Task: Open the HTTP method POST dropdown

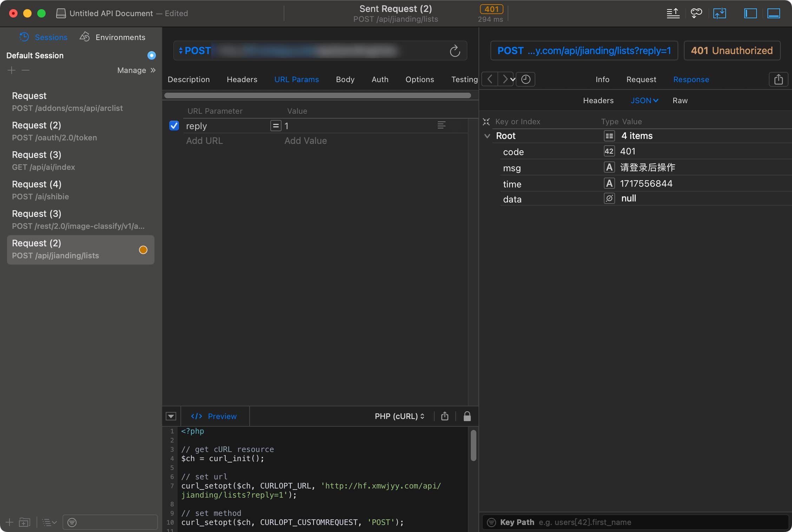Action: click(195, 51)
